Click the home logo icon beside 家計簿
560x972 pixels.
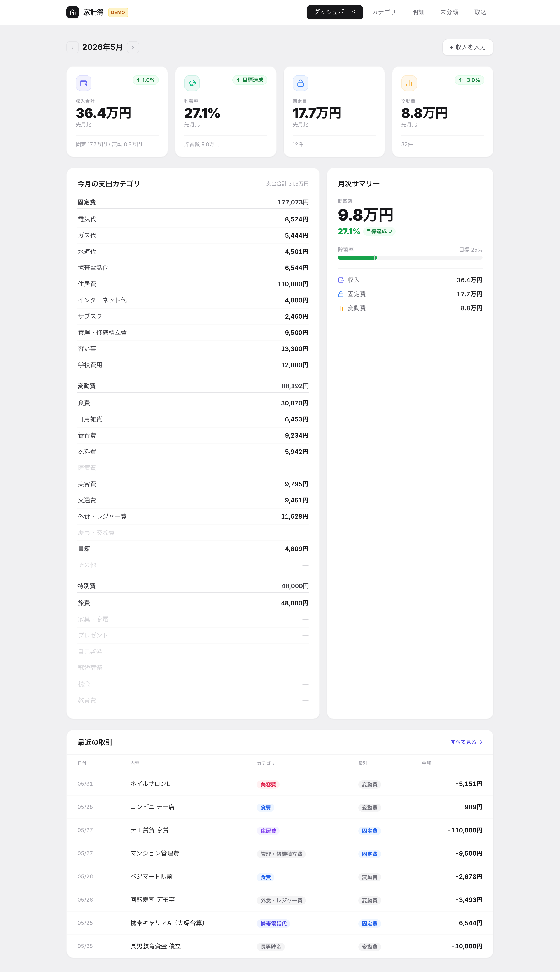coord(72,12)
